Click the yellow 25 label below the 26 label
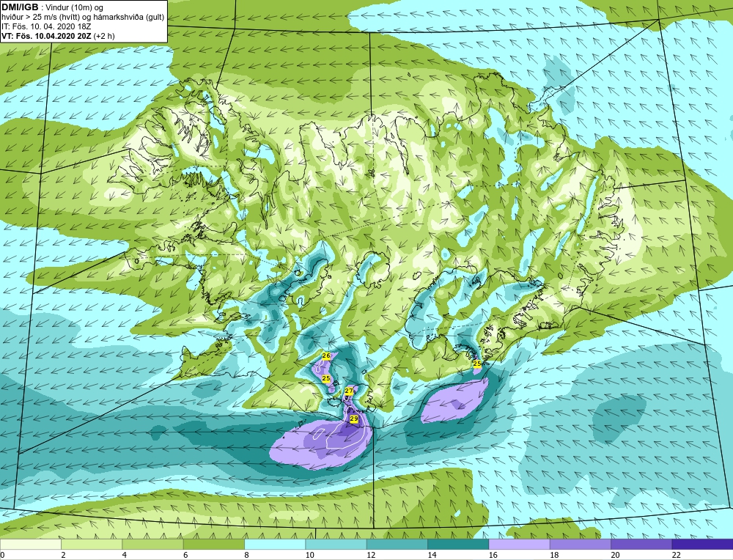Screen dimensions: 733x560 pyautogui.click(x=326, y=378)
